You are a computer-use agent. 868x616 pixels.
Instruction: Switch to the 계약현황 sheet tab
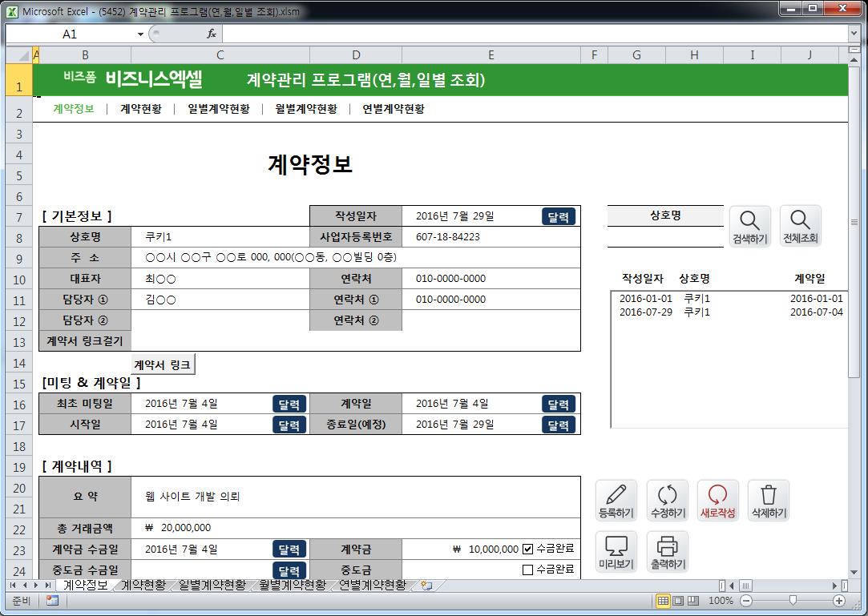143,585
